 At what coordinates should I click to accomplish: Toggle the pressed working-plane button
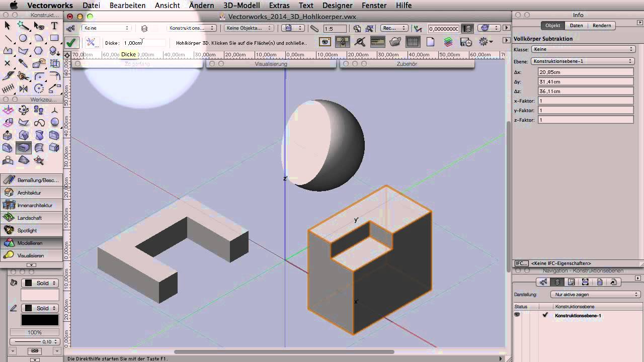click(343, 42)
